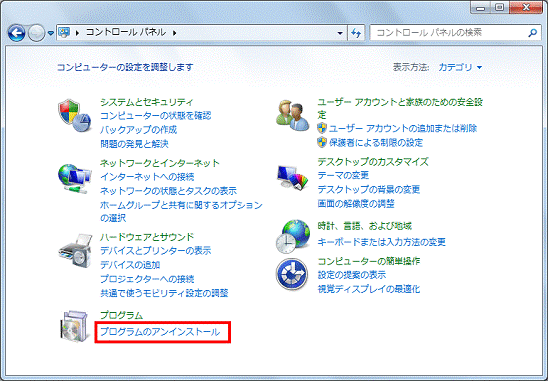Click 共通で使うモビリティ設定の調整 link
This screenshot has height=381, width=548.
164,293
